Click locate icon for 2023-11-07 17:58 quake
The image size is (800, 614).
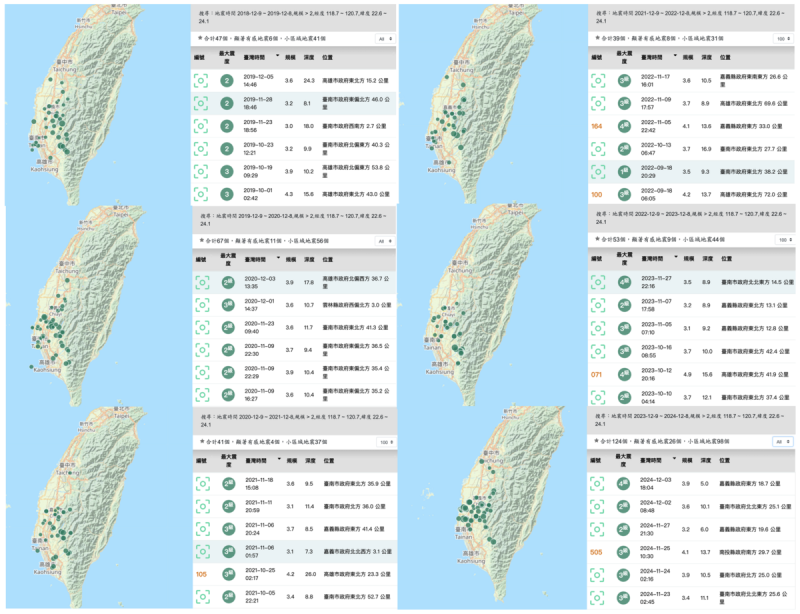pos(598,305)
